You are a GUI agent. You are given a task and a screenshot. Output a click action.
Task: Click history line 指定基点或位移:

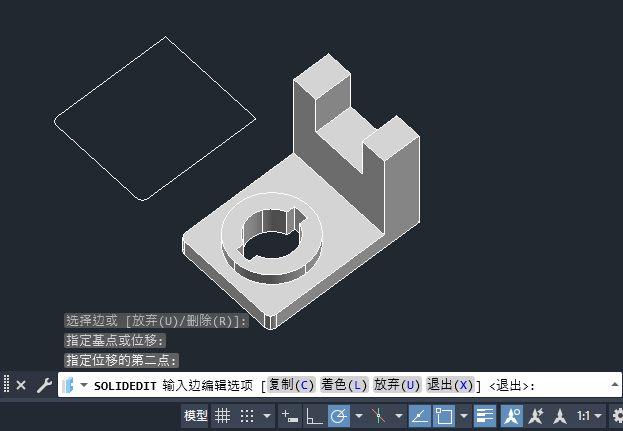coord(115,340)
